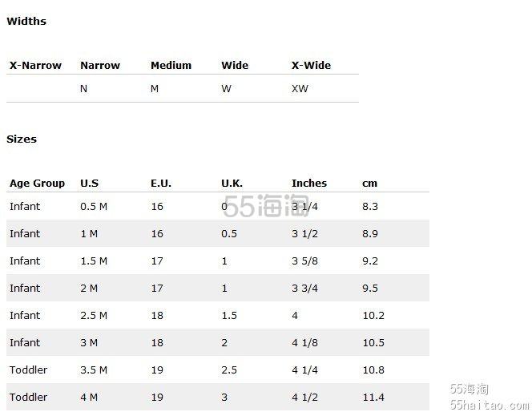This screenshot has width=532, height=412.
Task: Click the Infant 1.5 M size row
Action: [218, 261]
